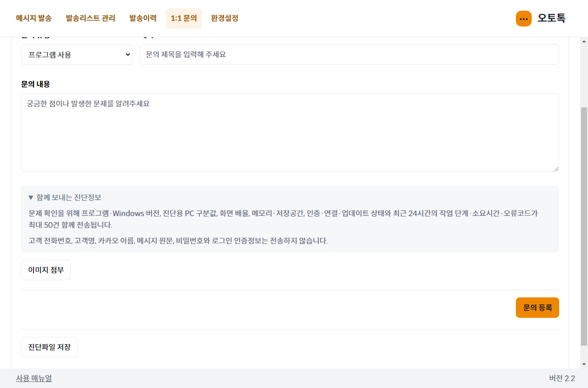Click the scrollbar down arrow
588x388 pixels.
tap(584, 364)
